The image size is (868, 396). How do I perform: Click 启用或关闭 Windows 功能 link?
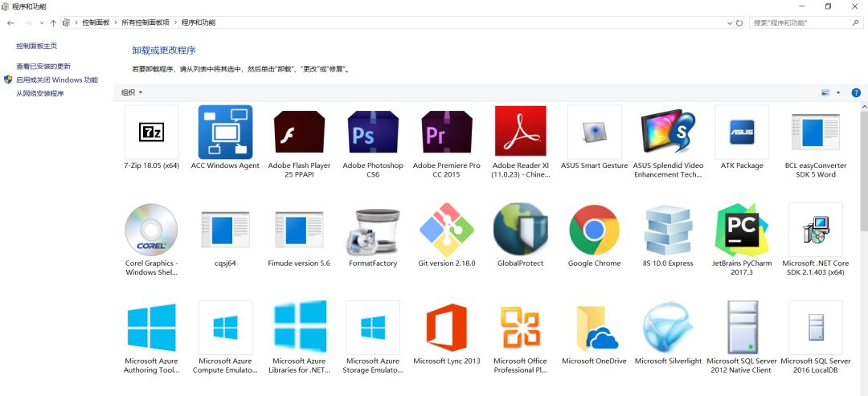click(57, 80)
